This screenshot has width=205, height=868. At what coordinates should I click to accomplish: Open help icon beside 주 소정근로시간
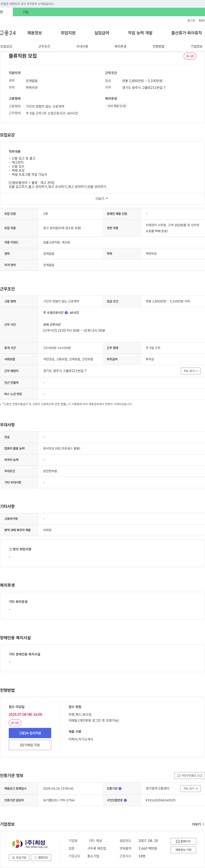pos(66,313)
